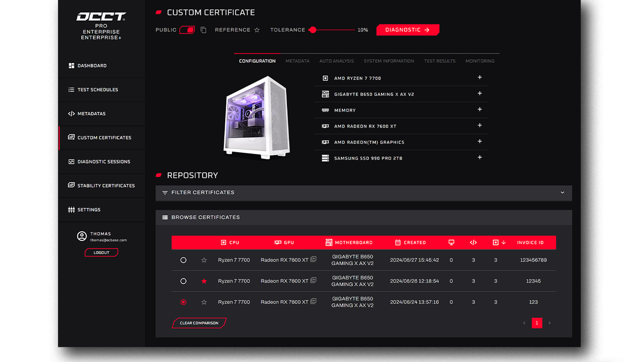Expand AMD Radeon RX 7600 XT details
This screenshot has height=362, width=644.
click(x=480, y=125)
